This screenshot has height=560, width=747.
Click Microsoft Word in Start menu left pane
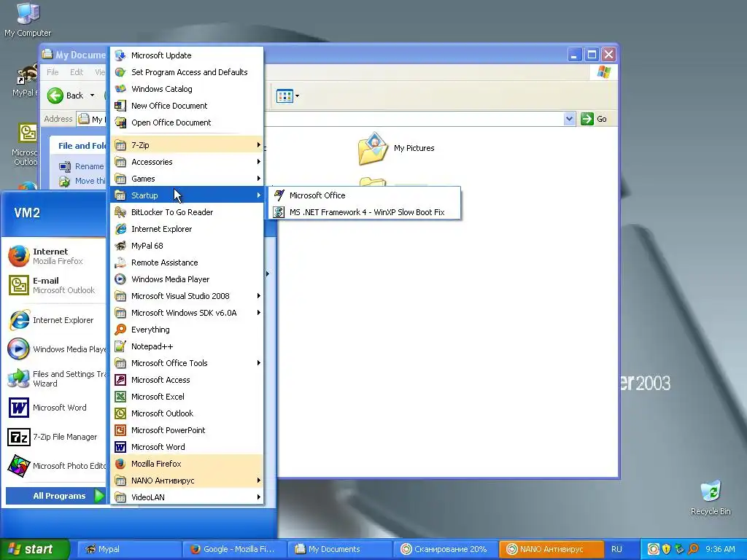(56, 408)
